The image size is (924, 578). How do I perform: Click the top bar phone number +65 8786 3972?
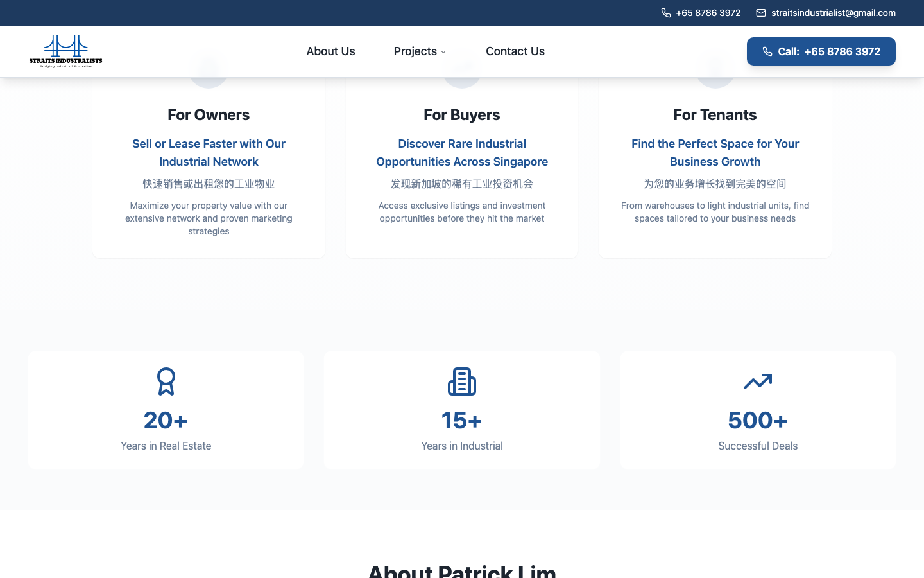708,13
